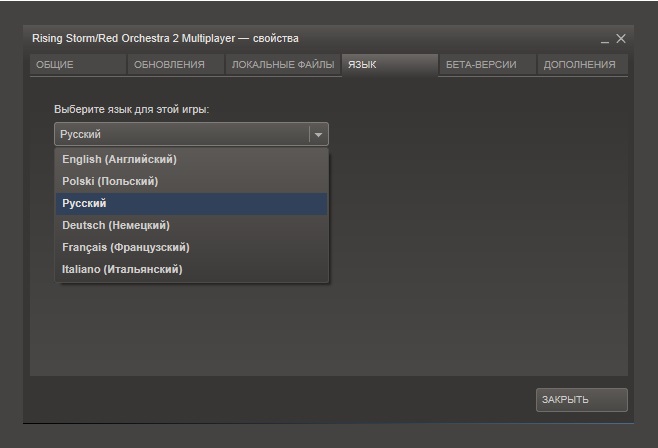Open the БЕТА-ВЕРСИИ tab
Viewport: 658px width, 448px height.
(x=488, y=65)
